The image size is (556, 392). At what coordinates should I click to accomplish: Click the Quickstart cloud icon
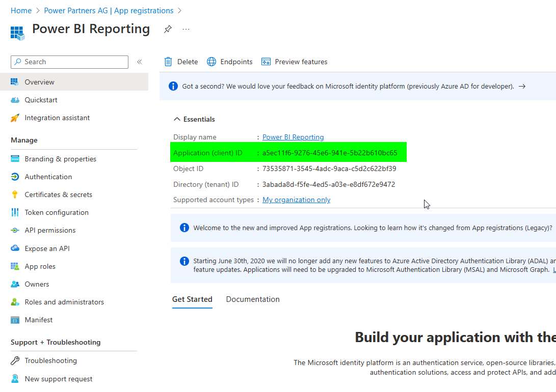(x=15, y=100)
